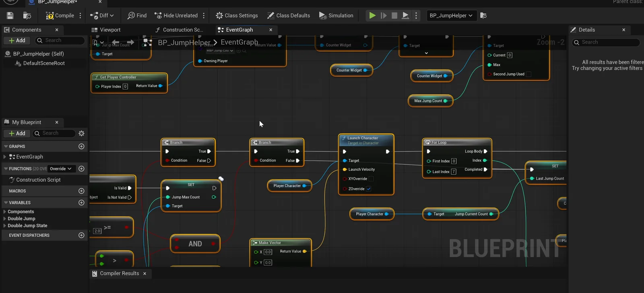Click the Save blueprint icon
Screen dimensions: 644x293
pos(10,16)
